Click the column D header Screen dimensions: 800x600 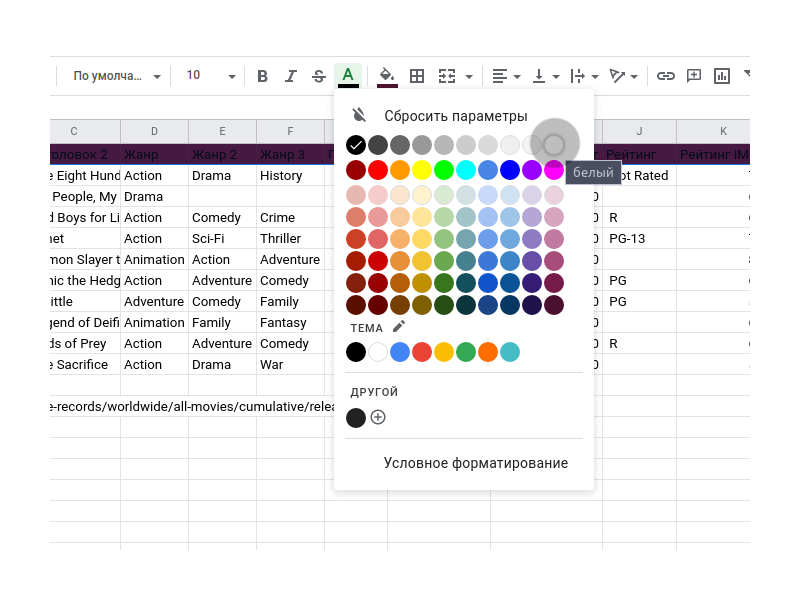tap(154, 131)
